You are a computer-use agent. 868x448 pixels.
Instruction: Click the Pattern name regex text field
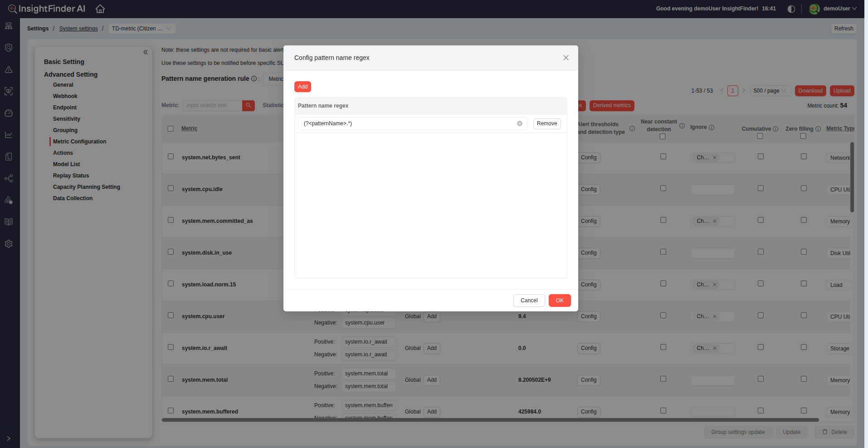(408, 123)
